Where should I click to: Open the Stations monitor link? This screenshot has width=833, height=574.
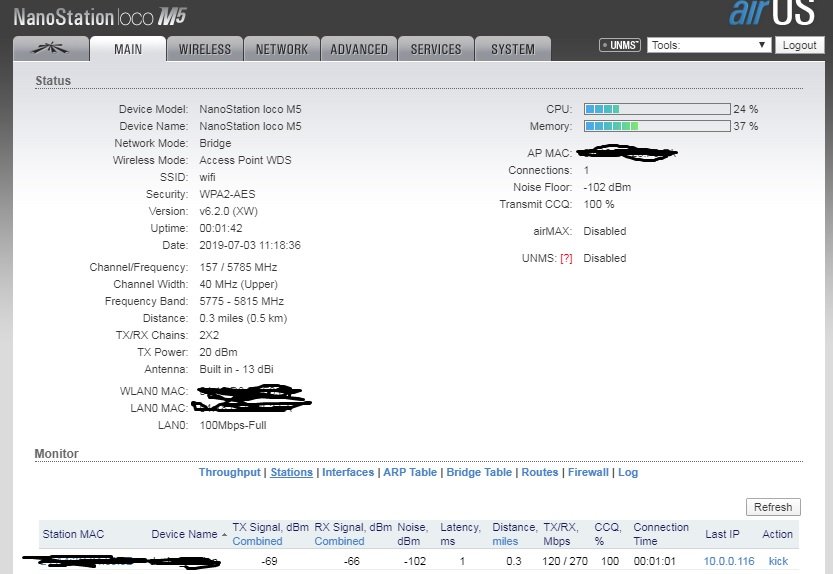pyautogui.click(x=291, y=472)
